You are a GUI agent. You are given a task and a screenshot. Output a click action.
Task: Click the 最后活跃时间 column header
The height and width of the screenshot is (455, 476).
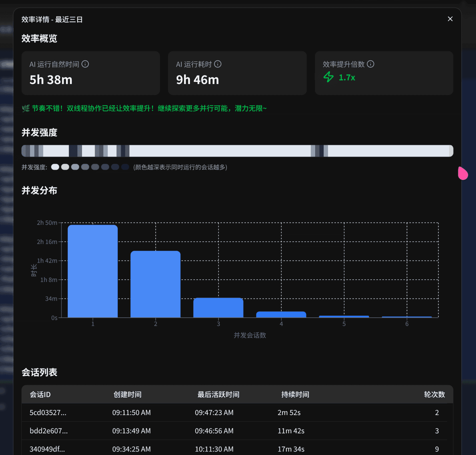point(218,394)
